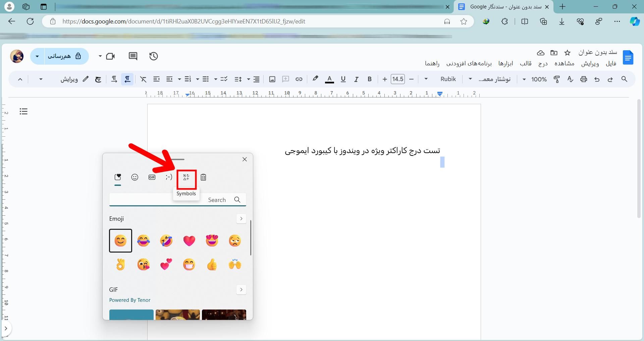Open the درج (Insert) menu
The width and height of the screenshot is (644, 341).
[x=543, y=64]
